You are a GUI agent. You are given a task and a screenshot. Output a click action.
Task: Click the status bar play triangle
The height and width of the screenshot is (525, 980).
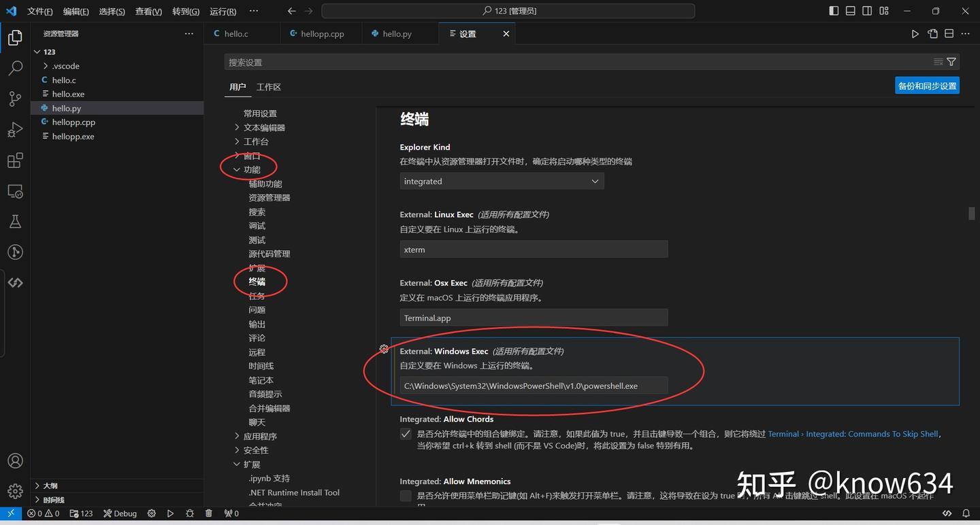(x=171, y=513)
